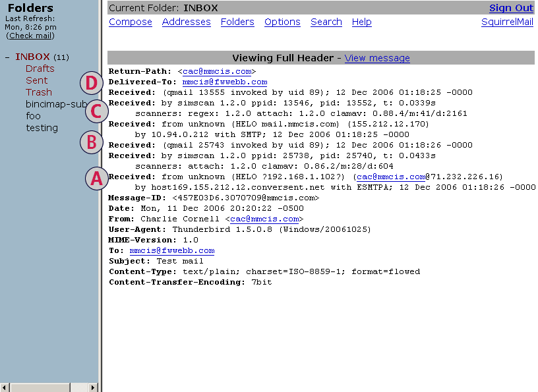The image size is (538, 392).
Task: Open the Help link
Action: click(x=361, y=22)
